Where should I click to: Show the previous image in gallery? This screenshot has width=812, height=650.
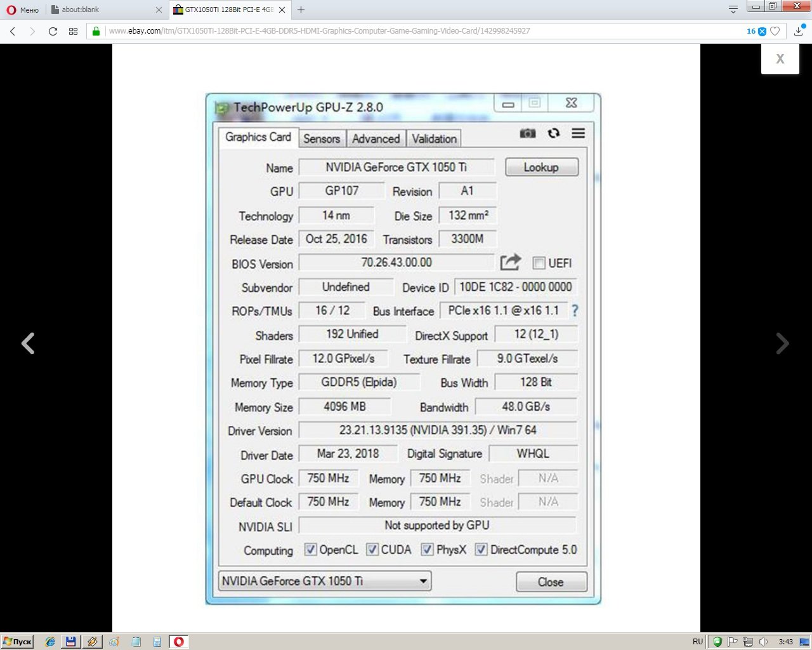pos(28,343)
